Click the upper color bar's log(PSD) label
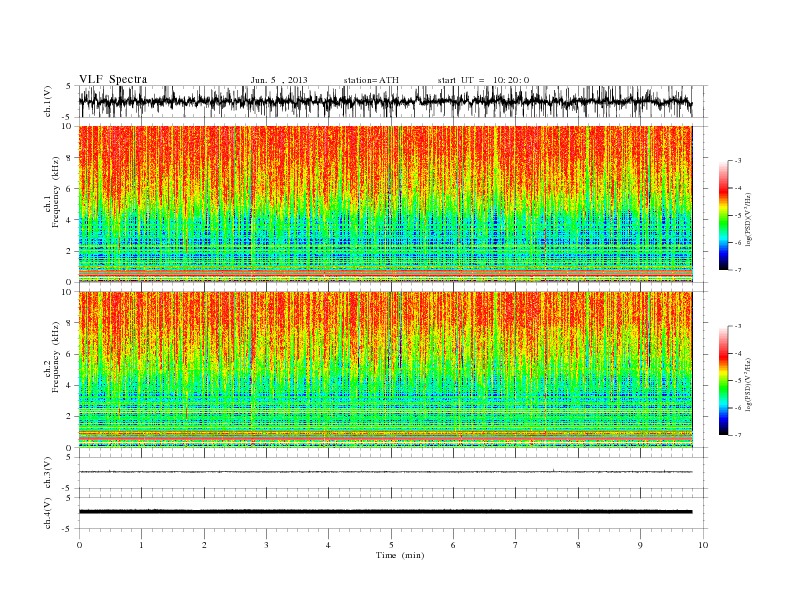 point(749,219)
